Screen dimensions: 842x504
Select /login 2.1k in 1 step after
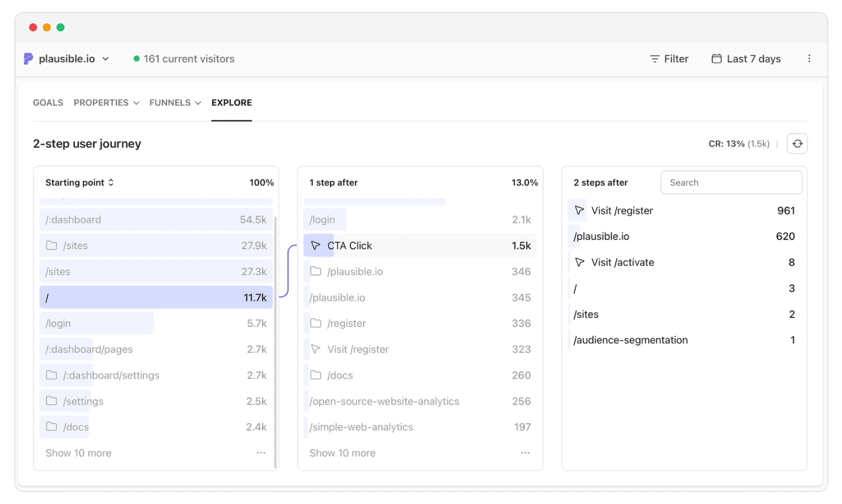420,220
